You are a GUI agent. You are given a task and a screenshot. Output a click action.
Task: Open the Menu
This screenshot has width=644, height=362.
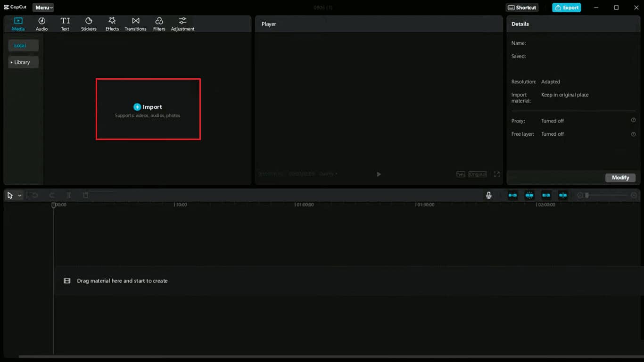tap(43, 7)
